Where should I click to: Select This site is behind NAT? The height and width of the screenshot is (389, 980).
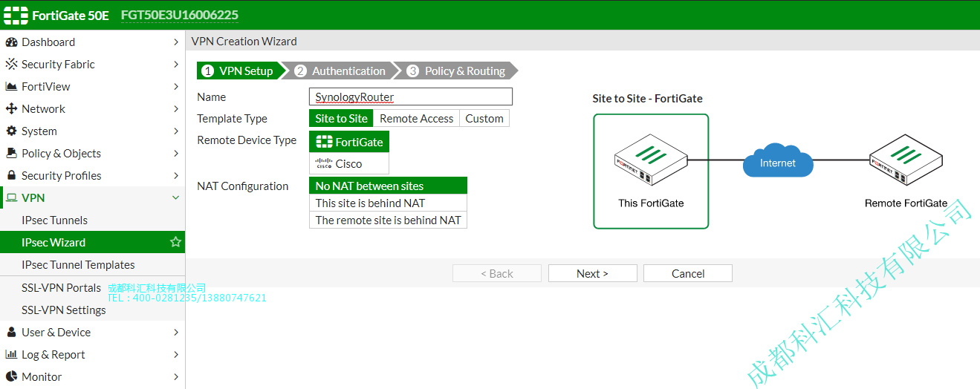[388, 203]
